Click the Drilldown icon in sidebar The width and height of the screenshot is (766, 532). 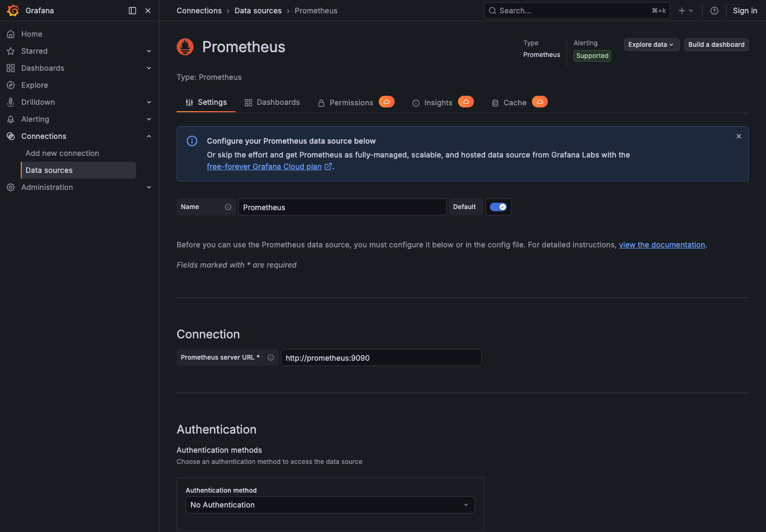pyautogui.click(x=11, y=102)
